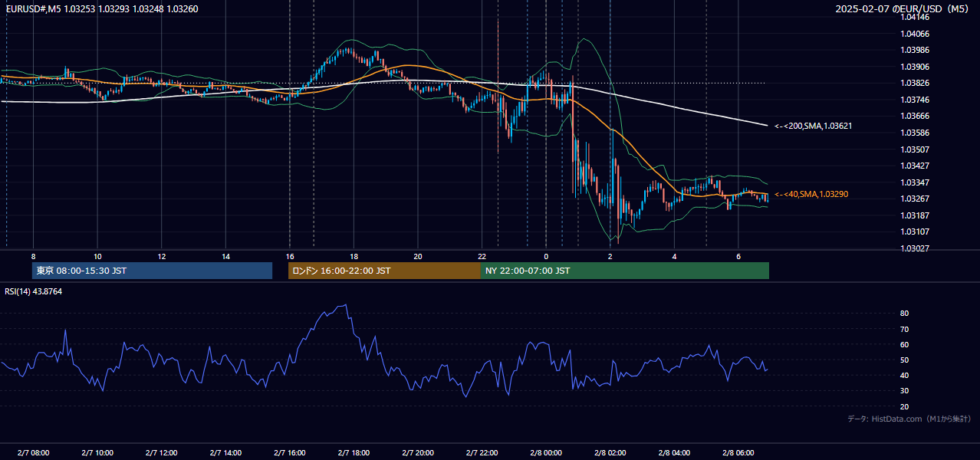Viewport: 980px width, 460px height.
Task: Click price axis value 1.03986
Action: tap(916, 50)
